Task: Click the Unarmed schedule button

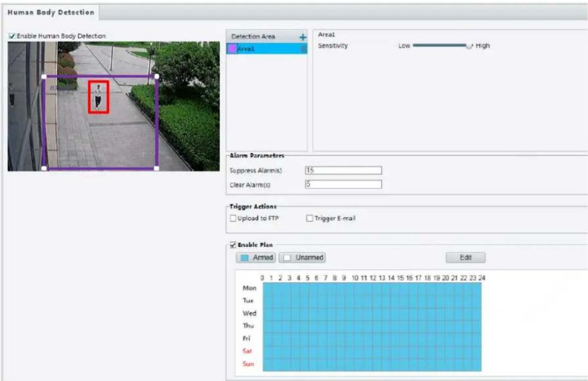Action: tap(302, 257)
